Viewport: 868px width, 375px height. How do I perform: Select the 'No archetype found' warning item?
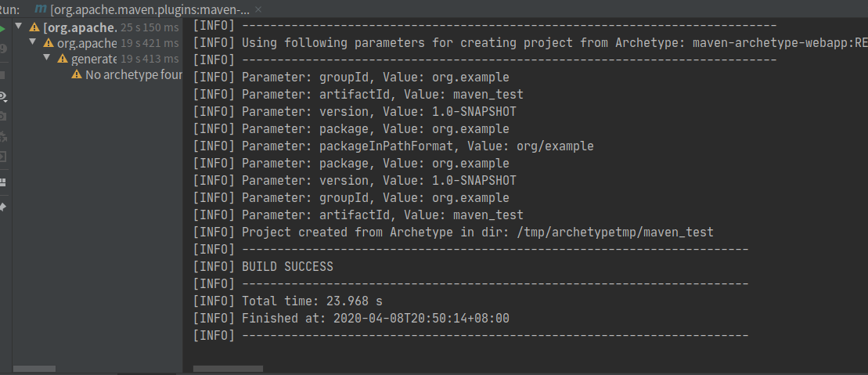pos(133,74)
